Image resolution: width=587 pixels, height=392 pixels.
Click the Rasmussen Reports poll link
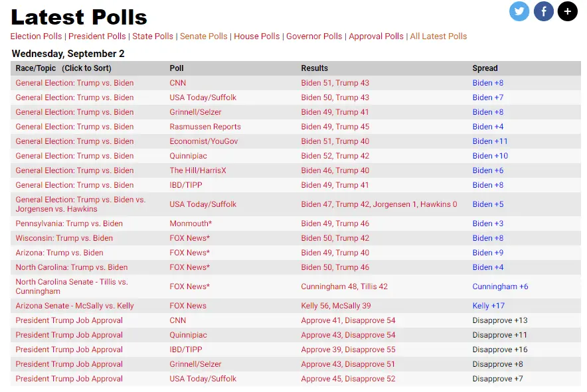205,127
